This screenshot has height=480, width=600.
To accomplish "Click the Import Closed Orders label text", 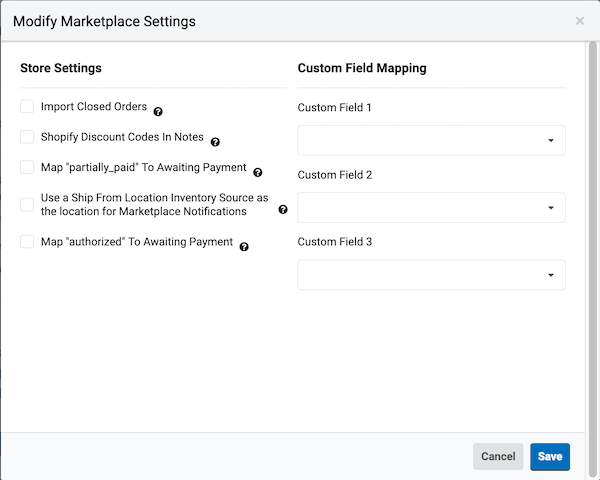I will click(x=94, y=106).
